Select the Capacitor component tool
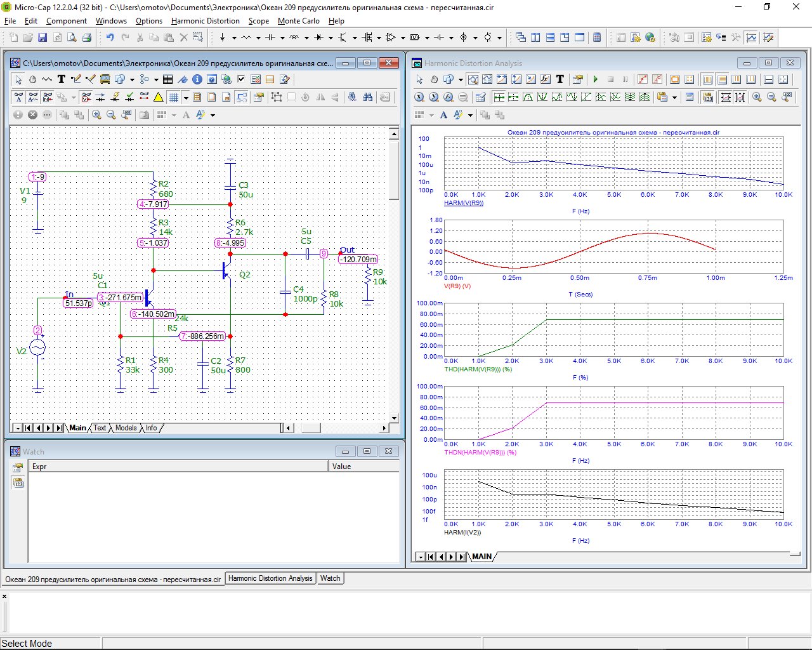The height and width of the screenshot is (650, 812). pyautogui.click(x=270, y=37)
